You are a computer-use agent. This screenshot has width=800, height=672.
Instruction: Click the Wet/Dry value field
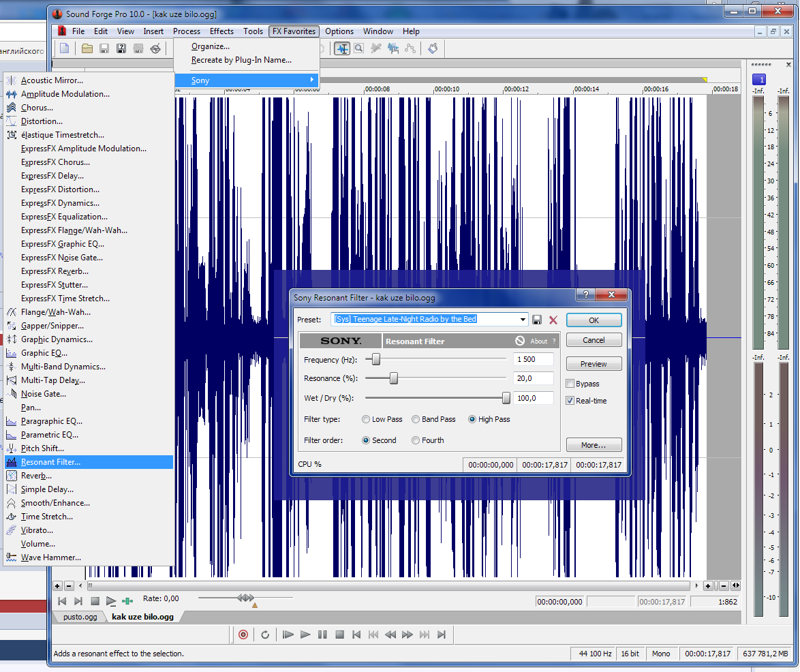(533, 398)
